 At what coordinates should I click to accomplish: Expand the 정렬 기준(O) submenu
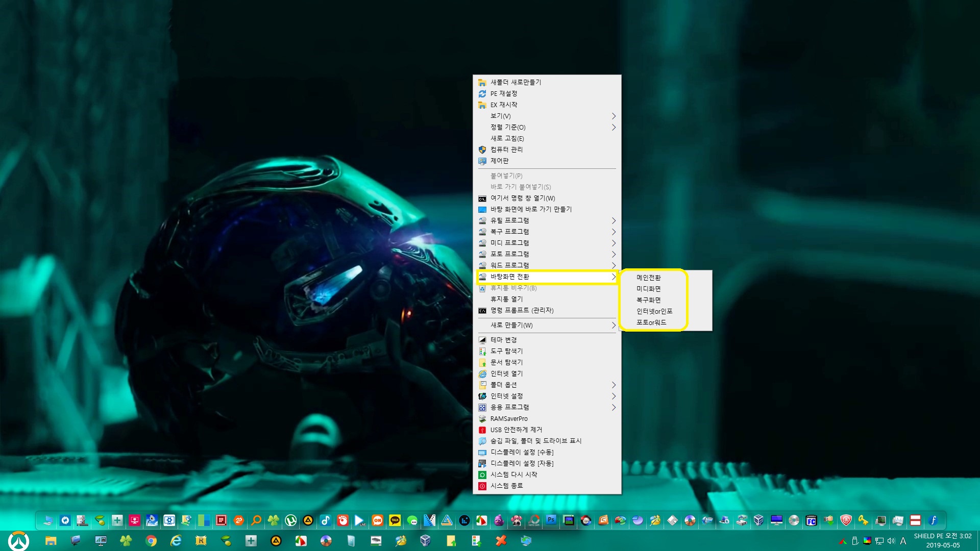[547, 127]
